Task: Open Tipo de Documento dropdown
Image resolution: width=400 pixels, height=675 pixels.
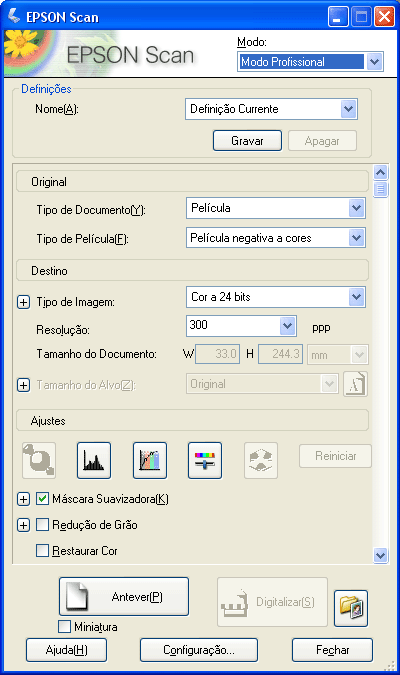Action: [357, 208]
